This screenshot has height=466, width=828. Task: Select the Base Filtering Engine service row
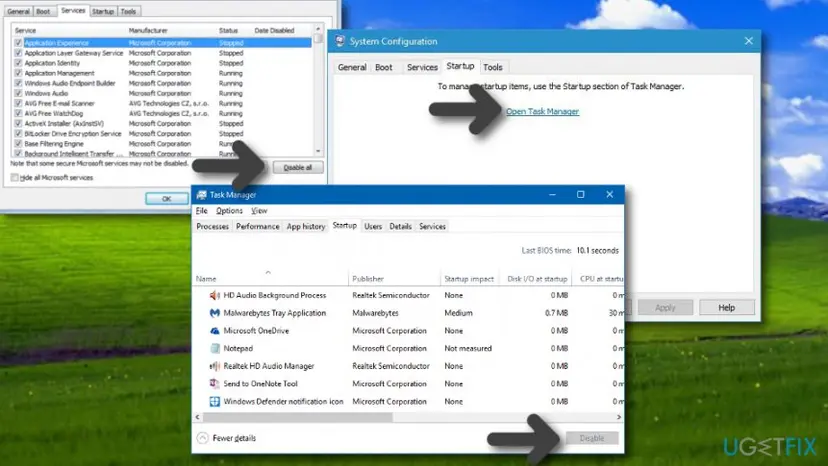click(x=161, y=144)
